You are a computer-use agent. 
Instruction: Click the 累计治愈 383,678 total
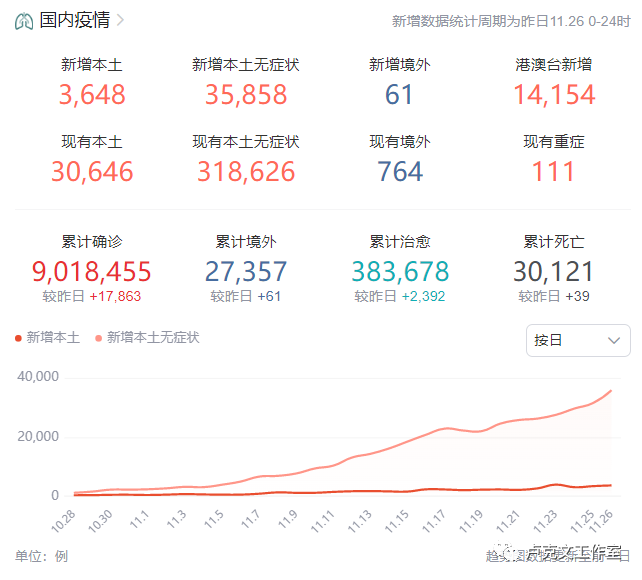pos(400,269)
